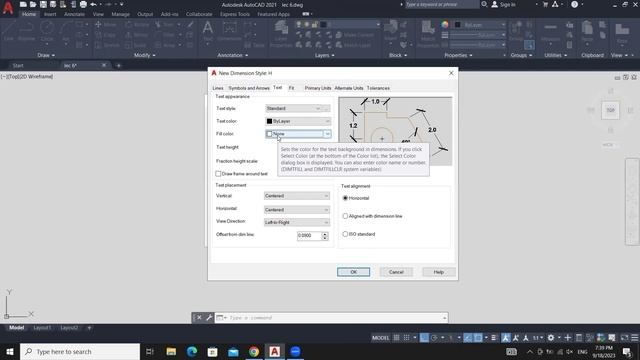Click Sign In in the title bar
The height and width of the screenshot is (360, 640).
[504, 4]
